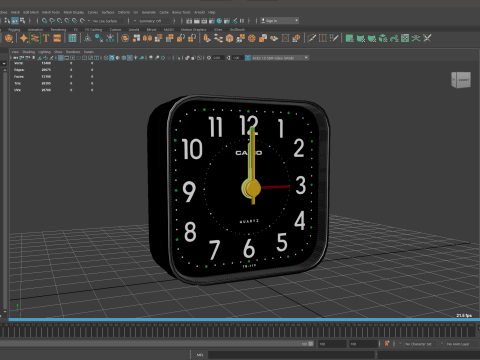
Task: Open the Mesh Display menu
Action: (74, 12)
